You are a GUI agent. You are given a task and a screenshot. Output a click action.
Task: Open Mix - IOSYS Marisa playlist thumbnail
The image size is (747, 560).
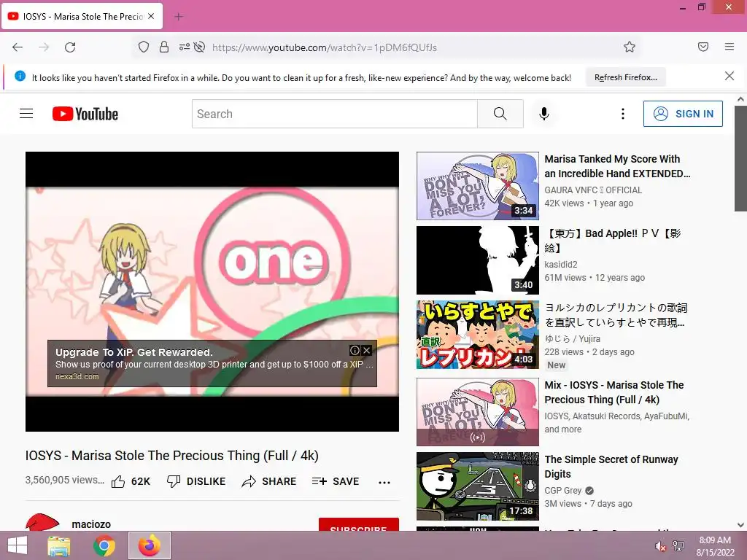(x=477, y=412)
